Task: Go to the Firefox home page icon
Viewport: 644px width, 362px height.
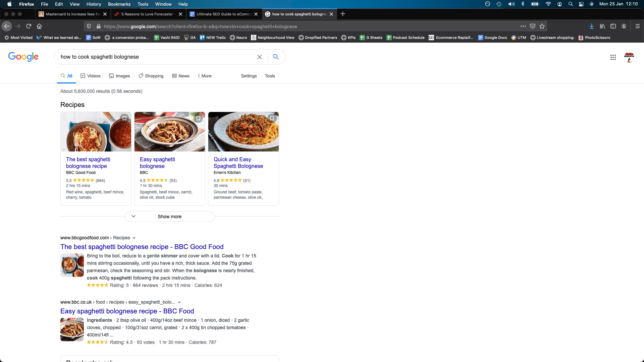Action: [39, 26]
